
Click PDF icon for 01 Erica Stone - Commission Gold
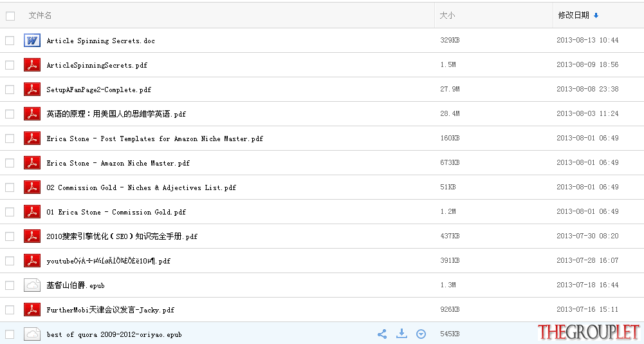tap(32, 212)
